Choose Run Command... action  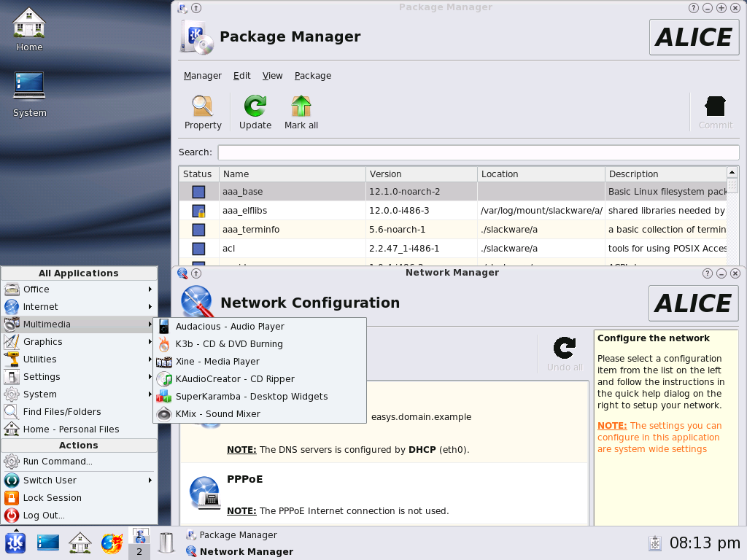(x=79, y=462)
